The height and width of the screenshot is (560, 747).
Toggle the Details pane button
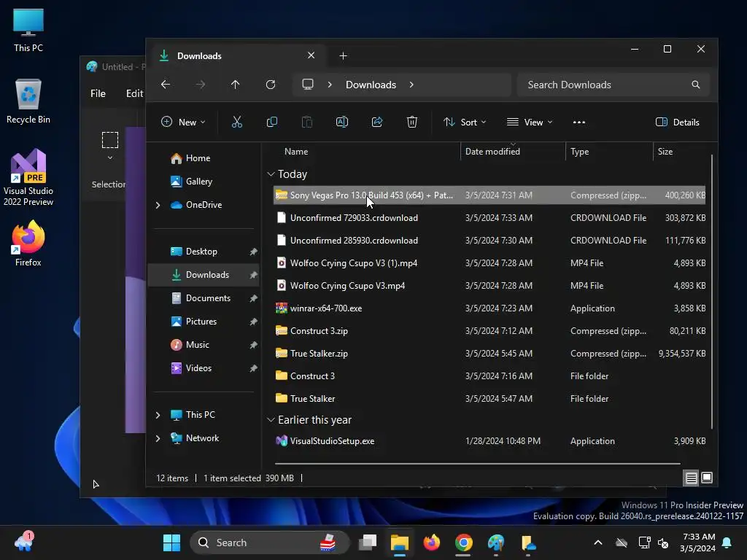[x=678, y=122]
